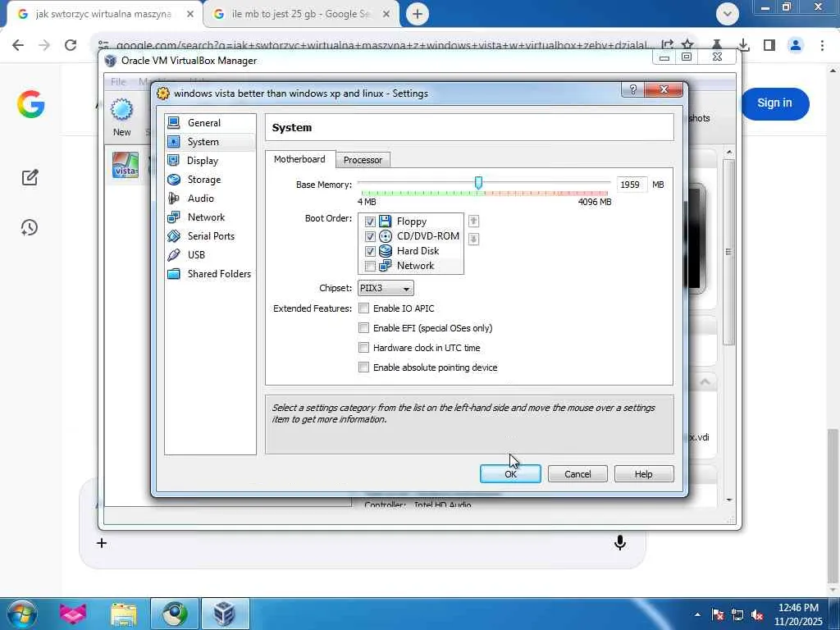Open the Windows Start menu

tap(21, 614)
